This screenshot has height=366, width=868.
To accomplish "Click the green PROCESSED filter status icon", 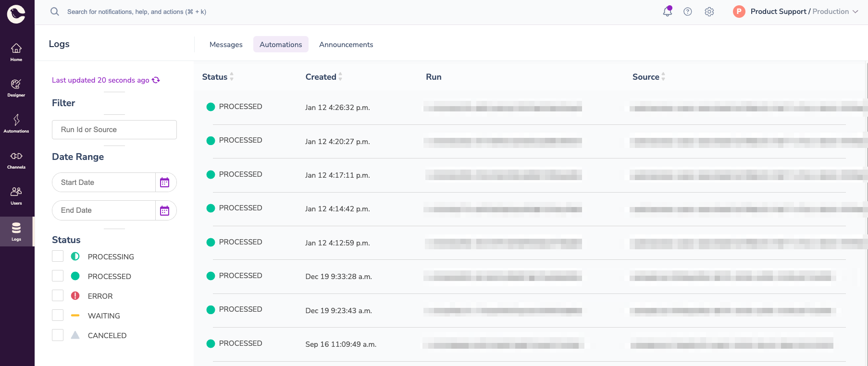I will click(x=75, y=276).
